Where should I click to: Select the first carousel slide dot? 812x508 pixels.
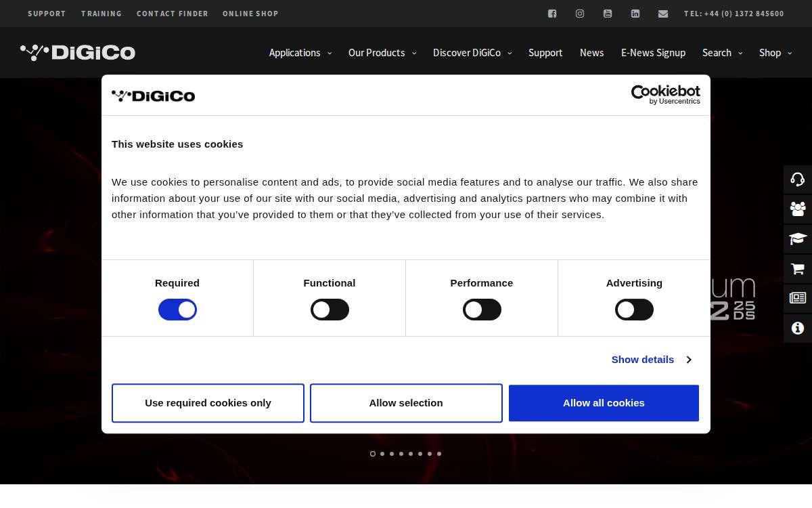pos(373,454)
